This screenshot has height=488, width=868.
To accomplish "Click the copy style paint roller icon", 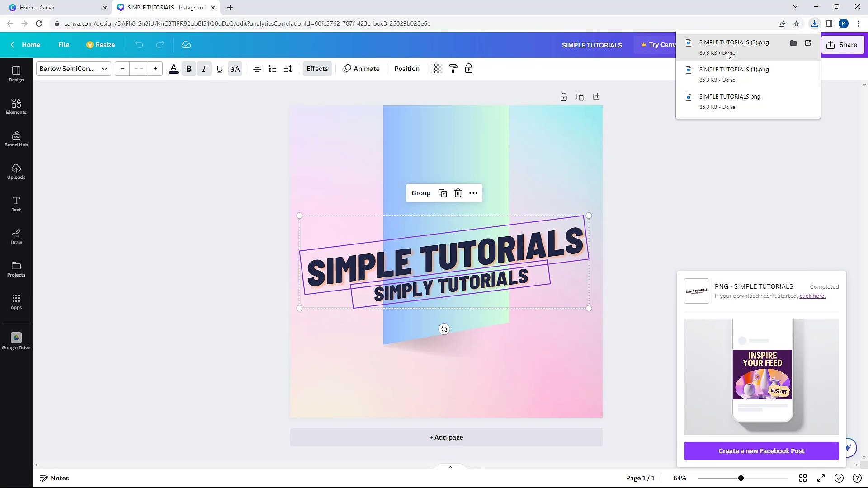I will (453, 69).
